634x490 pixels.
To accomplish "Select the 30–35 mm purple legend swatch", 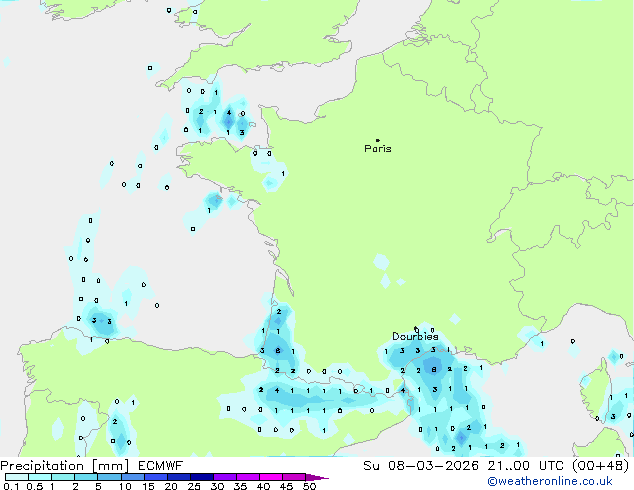I will click(x=225, y=477).
